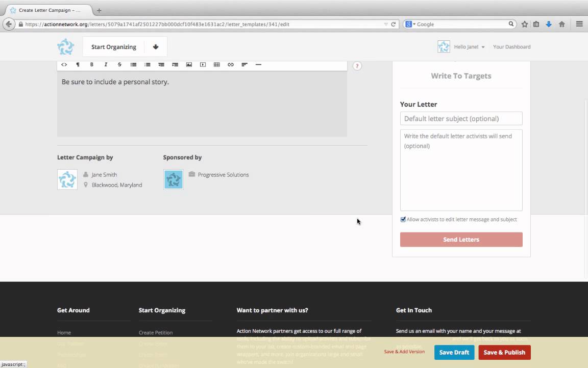Image resolution: width=588 pixels, height=368 pixels.
Task: Open the browser bookmarks list icon
Action: (536, 24)
